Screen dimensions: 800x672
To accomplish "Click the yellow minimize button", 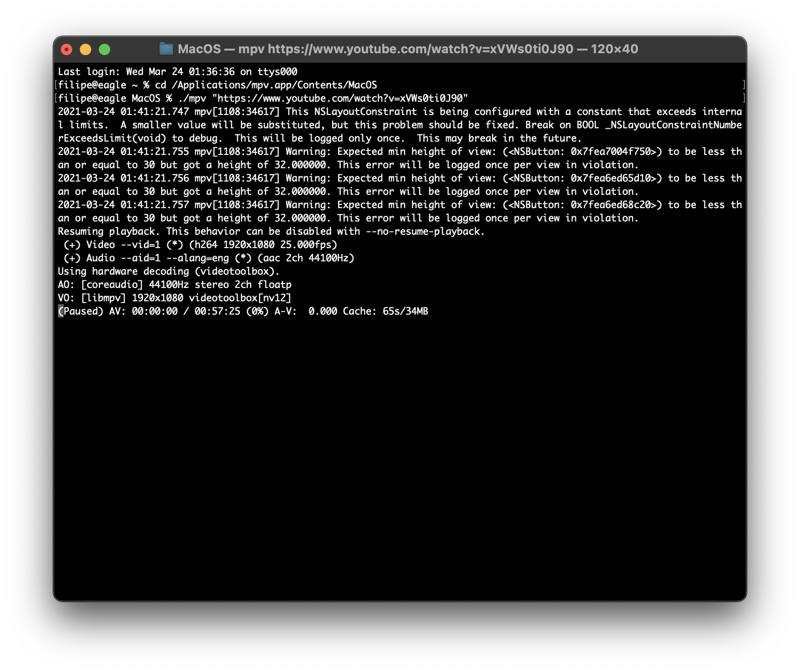I will [x=86, y=48].
